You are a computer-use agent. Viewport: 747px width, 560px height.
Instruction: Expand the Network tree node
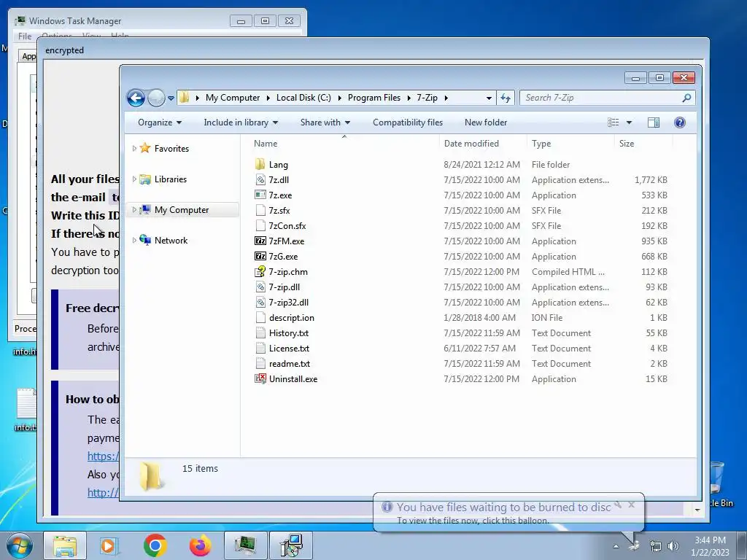(134, 241)
